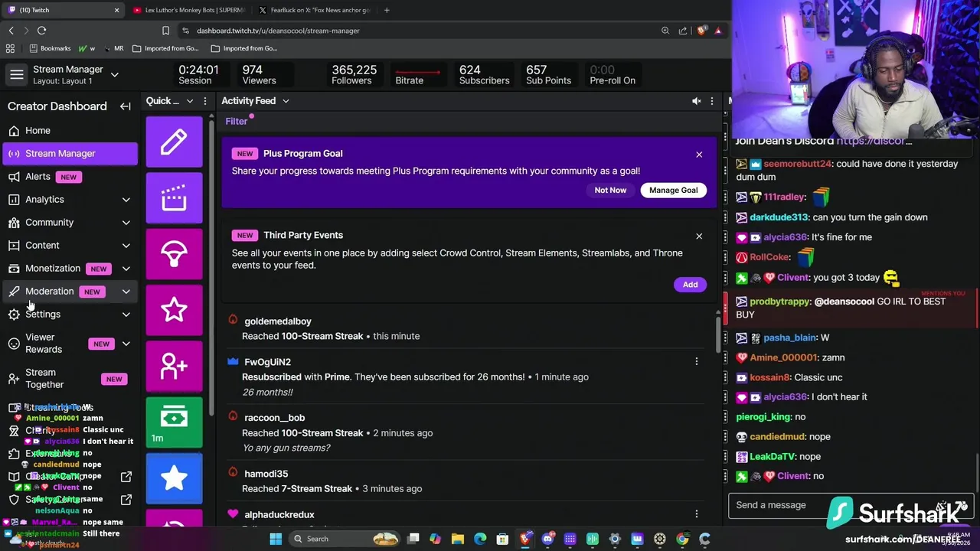Dismiss the Plus Program Goal card
The height and width of the screenshot is (551, 980).
click(x=699, y=155)
